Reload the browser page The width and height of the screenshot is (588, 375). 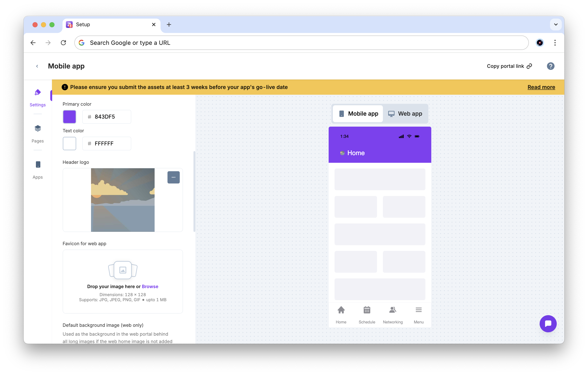tap(64, 43)
